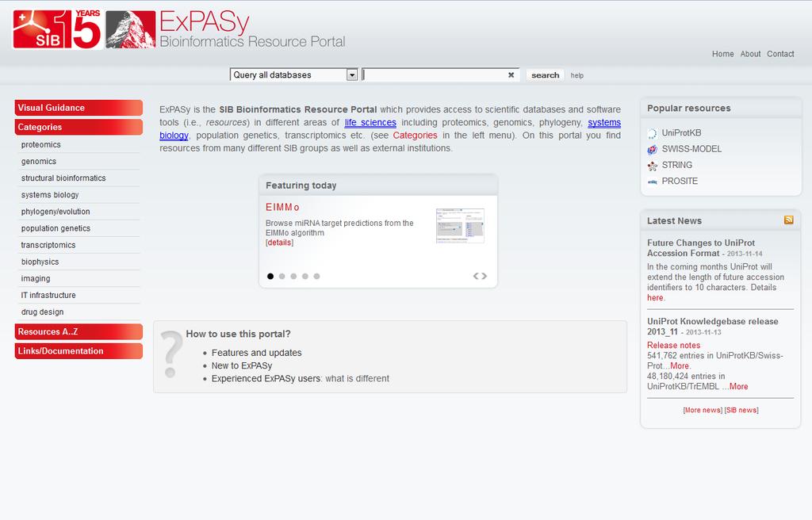Expand the Links/Documentation section

pos(79,350)
